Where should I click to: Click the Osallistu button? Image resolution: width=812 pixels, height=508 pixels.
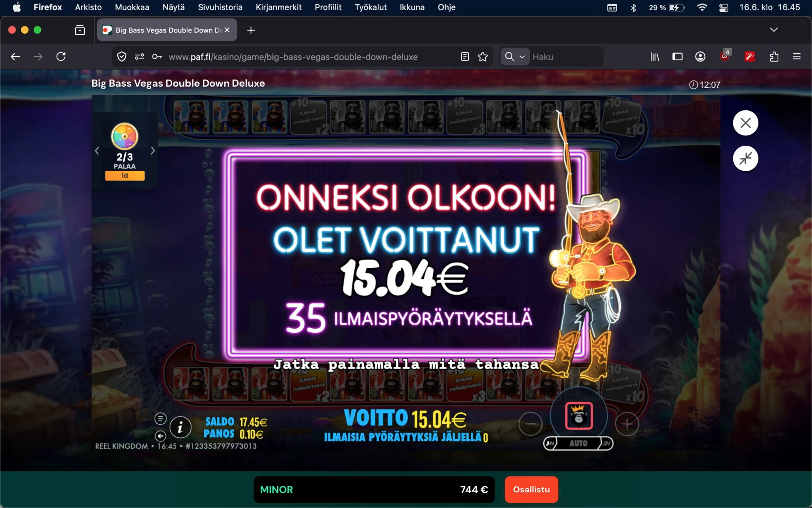(x=531, y=489)
